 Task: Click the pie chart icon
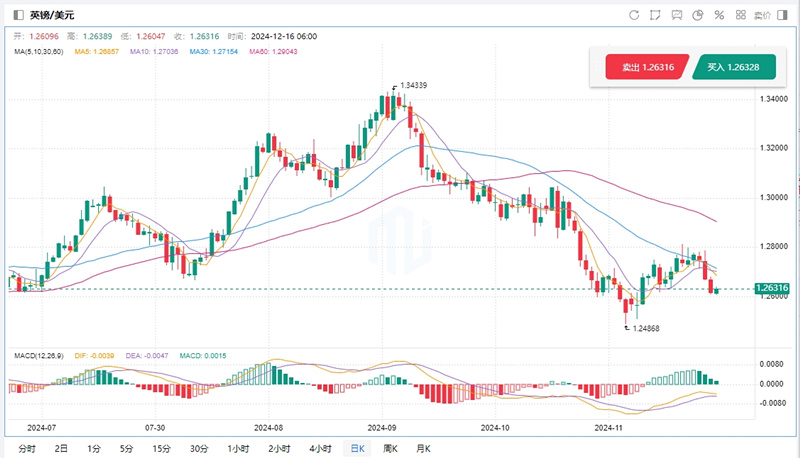(697, 15)
